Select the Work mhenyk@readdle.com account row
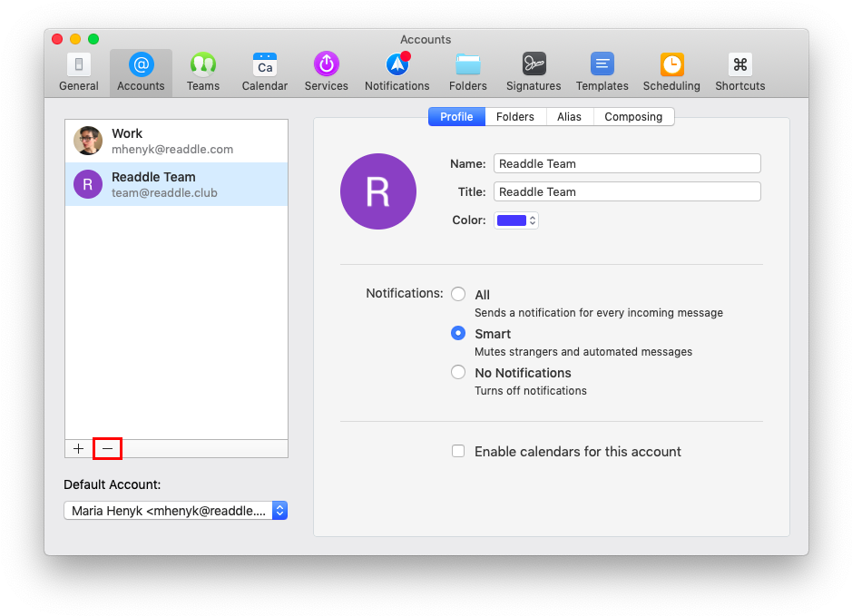852x616 pixels. click(x=177, y=141)
